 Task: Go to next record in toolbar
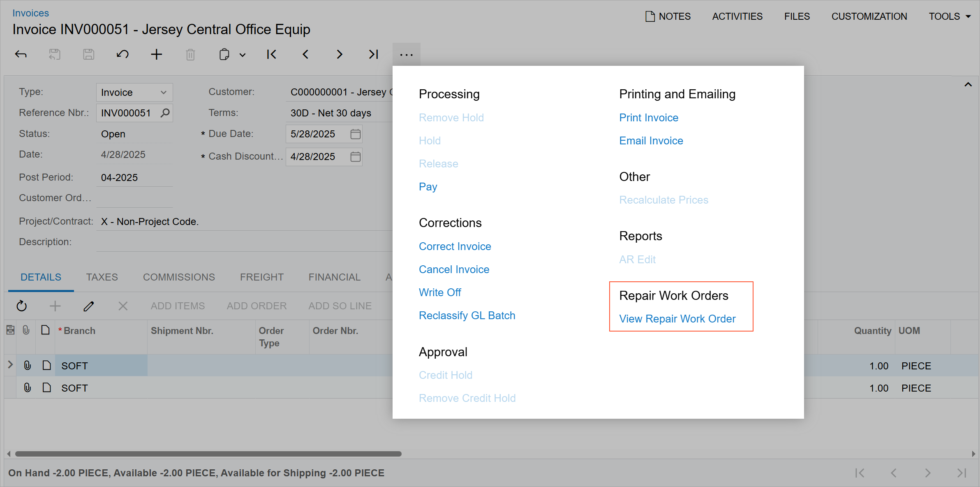339,54
